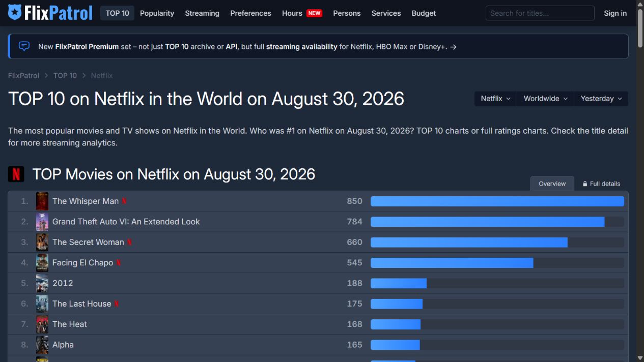Click the red Netflix N logo beside TOP Movies

tap(16, 174)
